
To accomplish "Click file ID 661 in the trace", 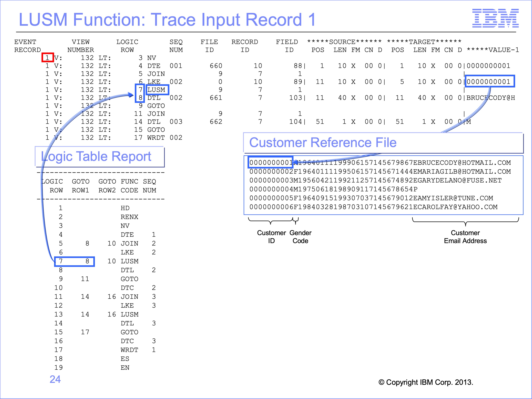I will click(216, 98).
